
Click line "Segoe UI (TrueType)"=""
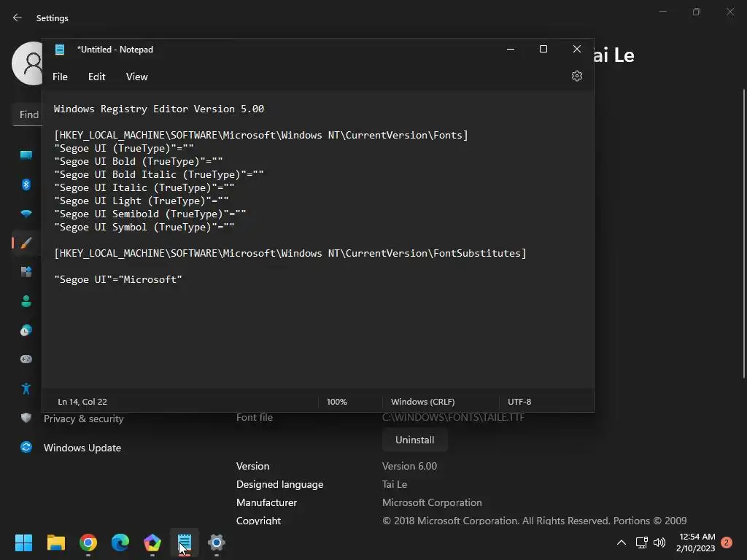124,148
